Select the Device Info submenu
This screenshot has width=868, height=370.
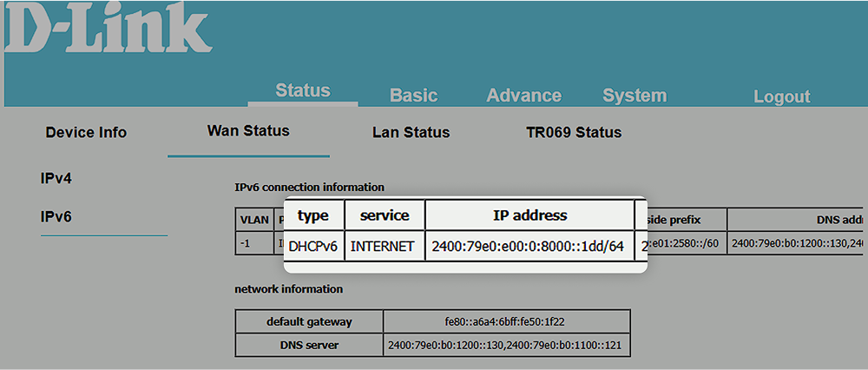click(x=86, y=133)
